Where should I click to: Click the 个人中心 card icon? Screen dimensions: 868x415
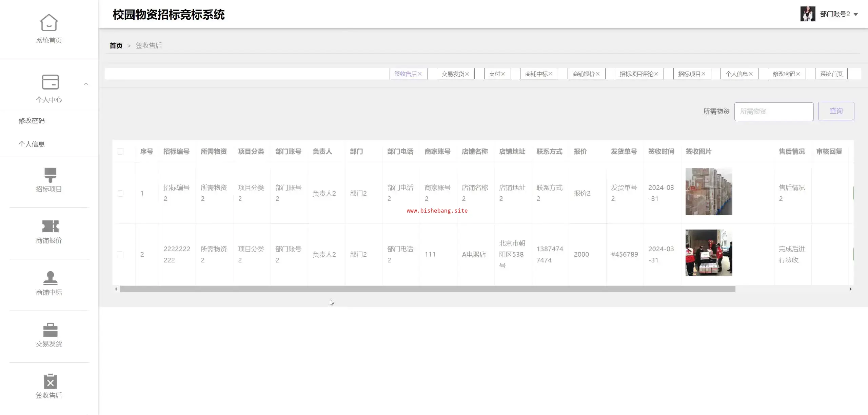click(50, 82)
